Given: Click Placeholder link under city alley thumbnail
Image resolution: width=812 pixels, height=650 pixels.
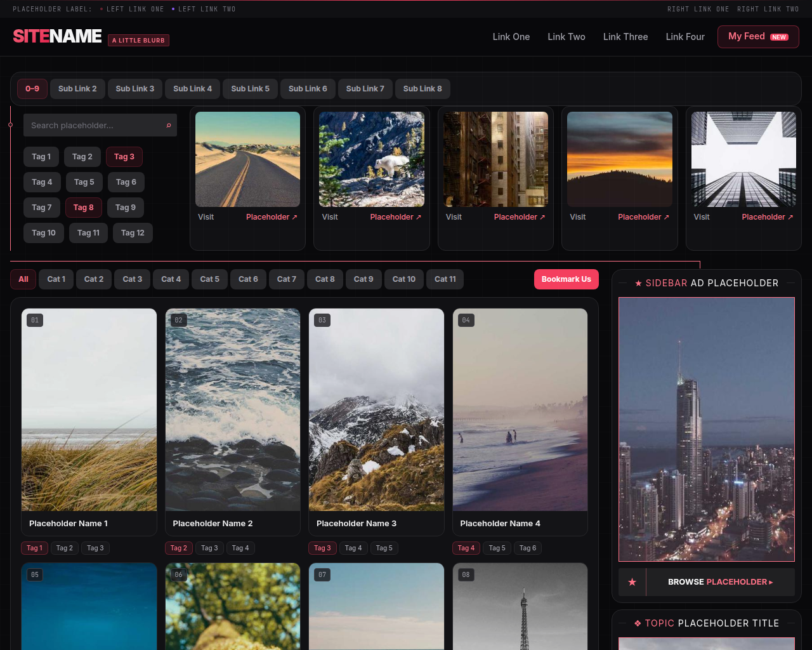Looking at the screenshot, I should tap(520, 217).
